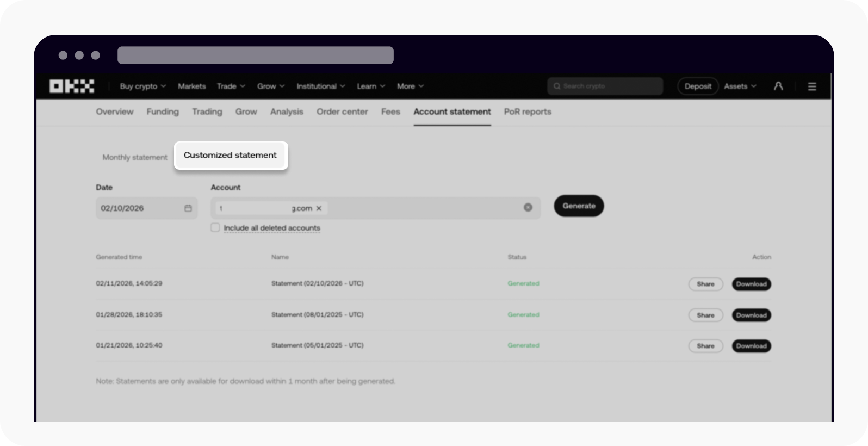
Task: Click the Generated status of 02/10/2026 statement
Action: pos(523,283)
